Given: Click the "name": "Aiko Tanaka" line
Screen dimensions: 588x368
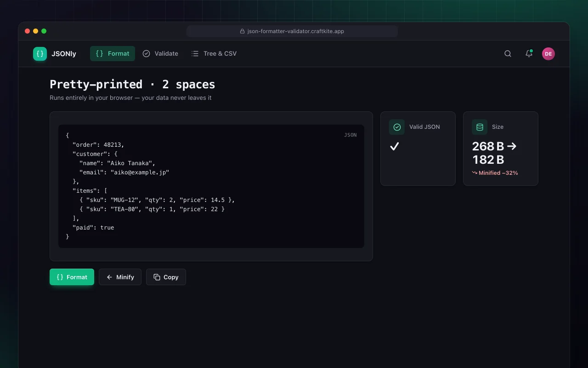Looking at the screenshot, I should (118, 163).
